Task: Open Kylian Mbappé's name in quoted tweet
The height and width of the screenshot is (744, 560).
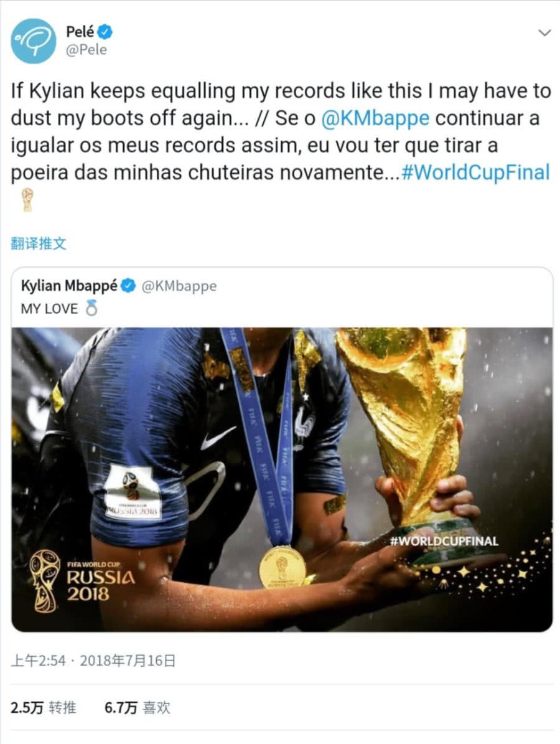Action: [69, 286]
